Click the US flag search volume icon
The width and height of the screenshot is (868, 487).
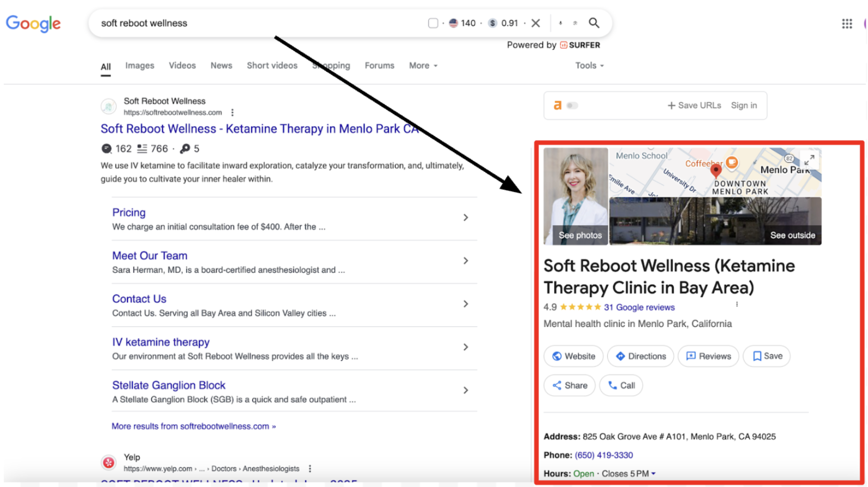click(x=453, y=23)
